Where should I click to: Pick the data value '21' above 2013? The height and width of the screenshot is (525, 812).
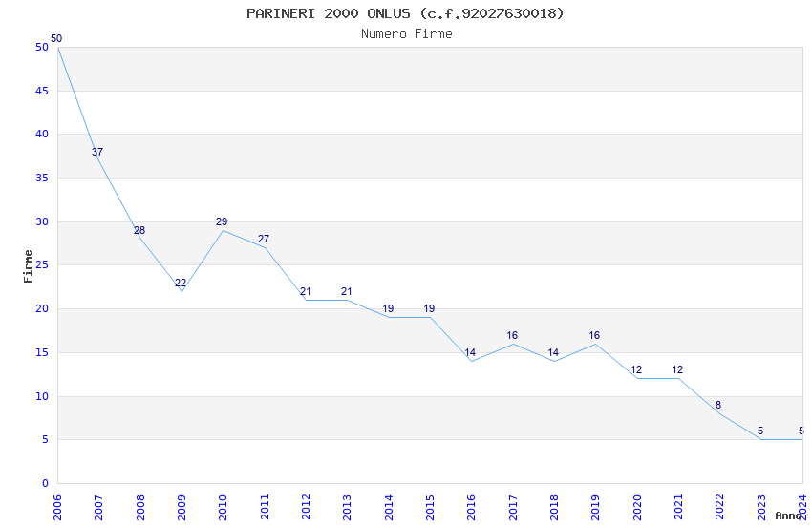[x=347, y=292]
